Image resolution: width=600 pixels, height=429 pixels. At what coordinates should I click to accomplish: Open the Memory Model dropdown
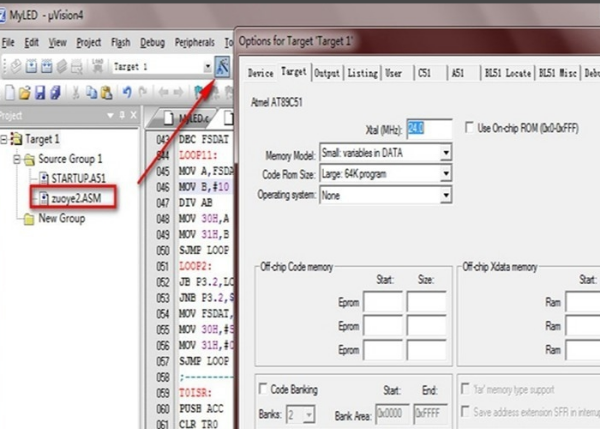(x=446, y=153)
